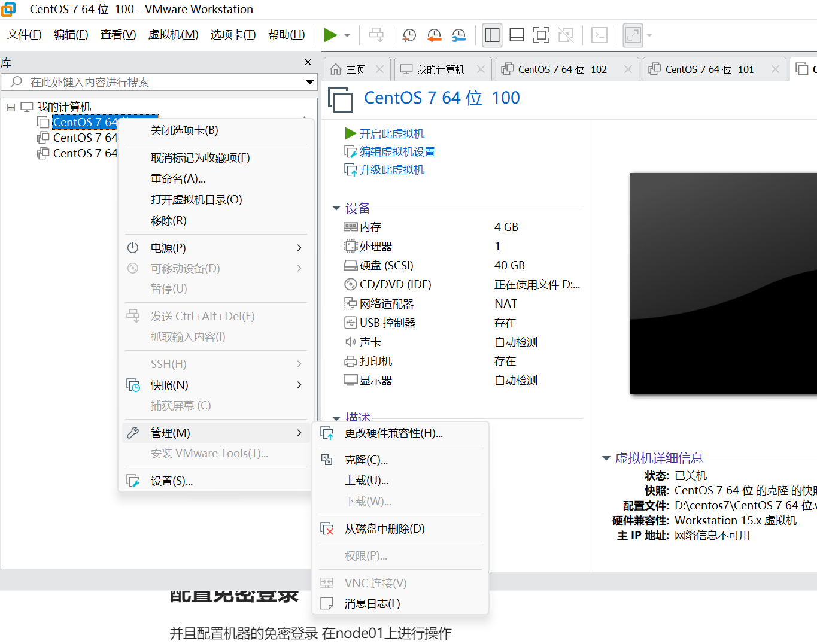Viewport: 817px width, 644px height.
Task: Open the 文件(F) menu
Action: point(25,35)
